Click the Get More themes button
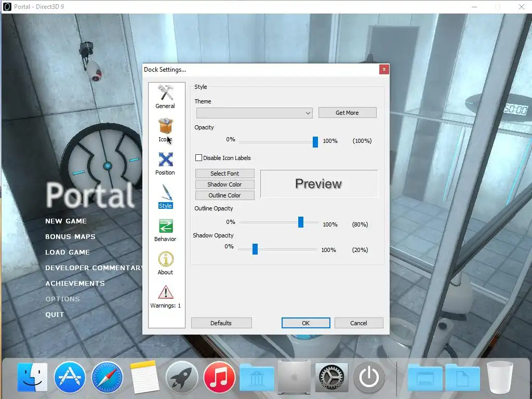 pyautogui.click(x=347, y=113)
